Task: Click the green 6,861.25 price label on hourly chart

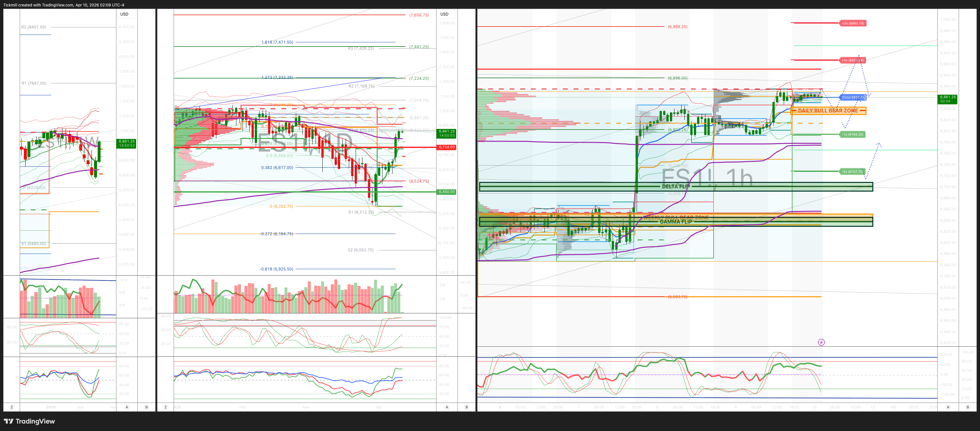Action: point(948,99)
